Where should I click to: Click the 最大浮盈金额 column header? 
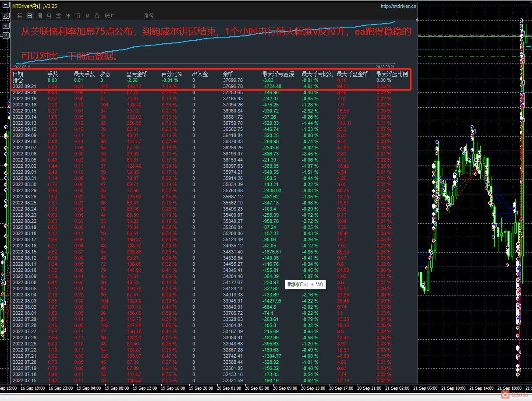pyautogui.click(x=352, y=74)
